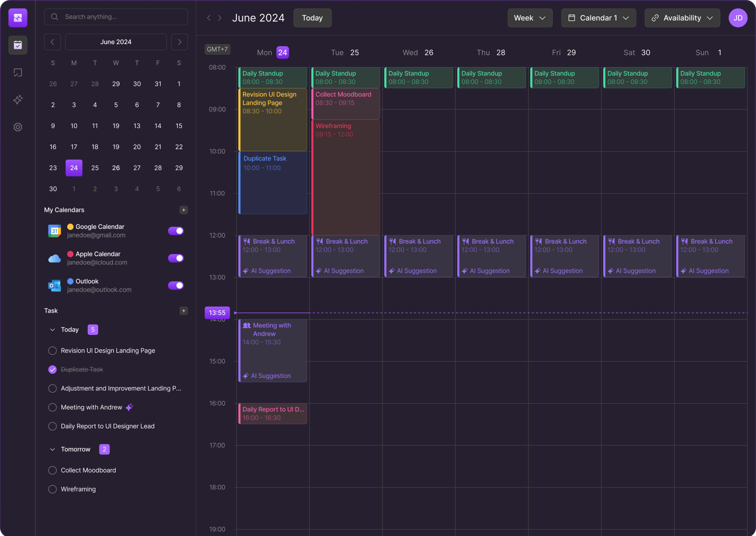This screenshot has height=536, width=756.
Task: Open the settings gear icon
Action: [x=18, y=127]
